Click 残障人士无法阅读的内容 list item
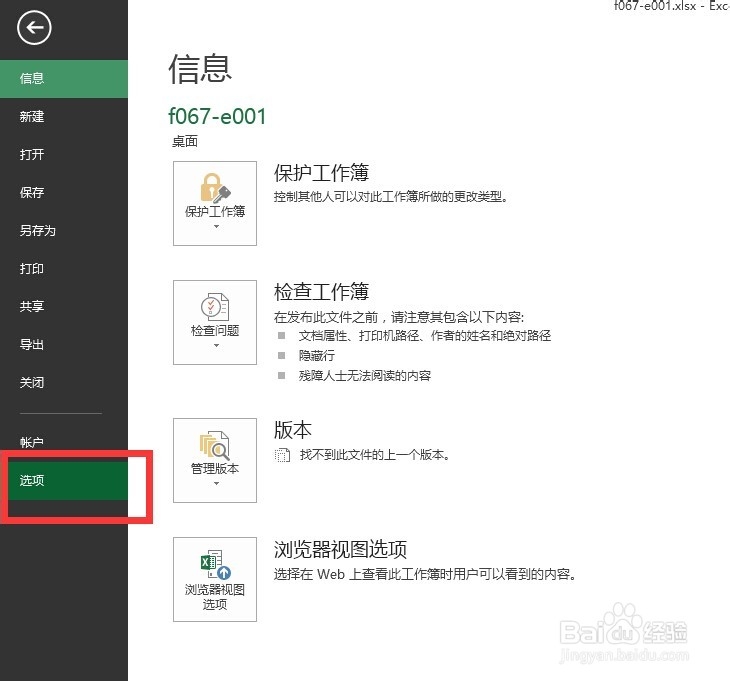The image size is (730, 681). pyautogui.click(x=365, y=376)
